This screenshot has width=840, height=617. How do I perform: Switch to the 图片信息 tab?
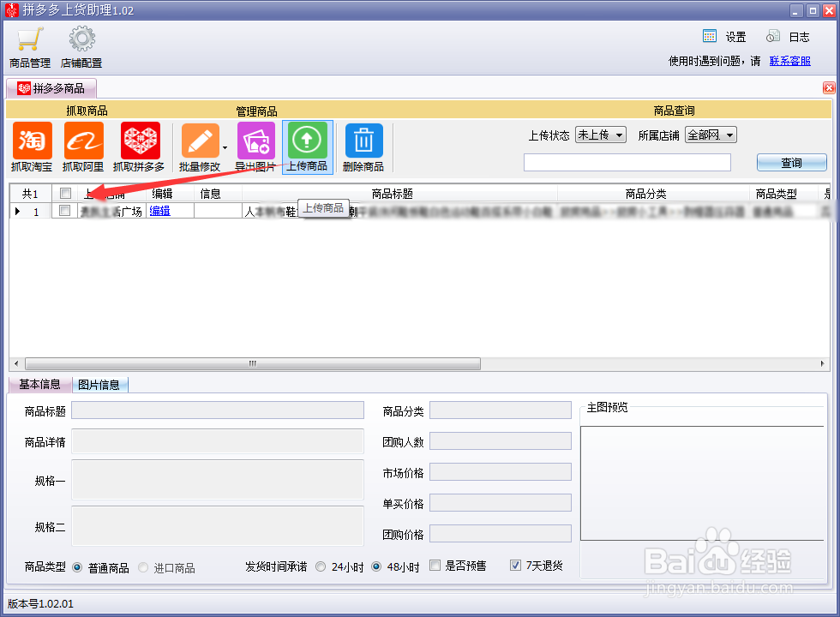tap(99, 385)
